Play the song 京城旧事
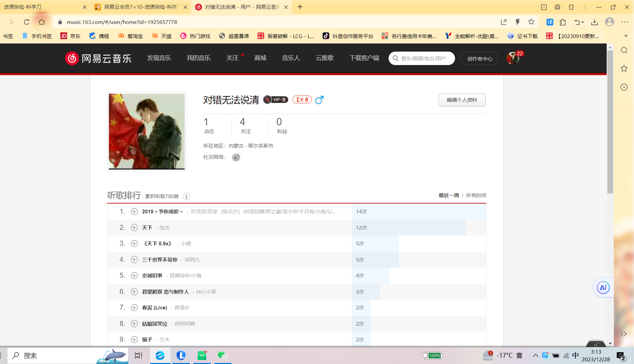 click(134, 276)
